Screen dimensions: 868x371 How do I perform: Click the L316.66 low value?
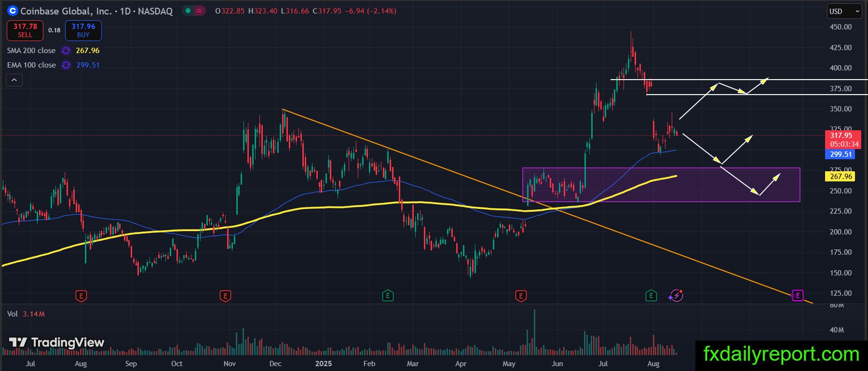295,11
